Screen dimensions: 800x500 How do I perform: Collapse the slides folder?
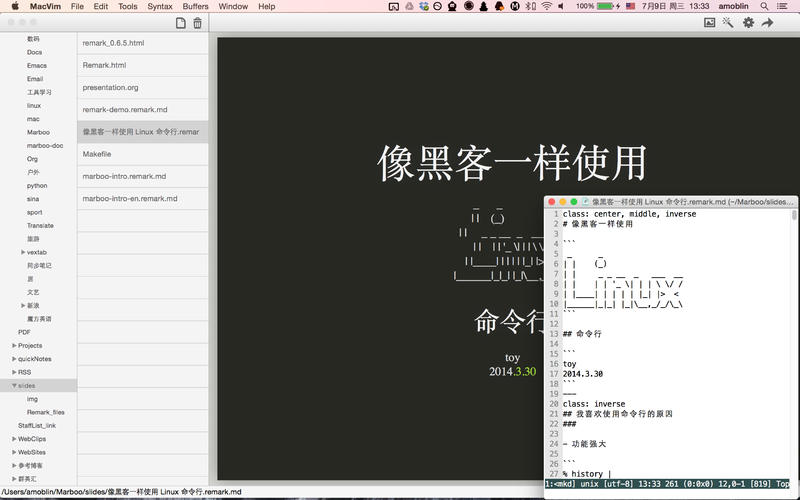tap(14, 386)
